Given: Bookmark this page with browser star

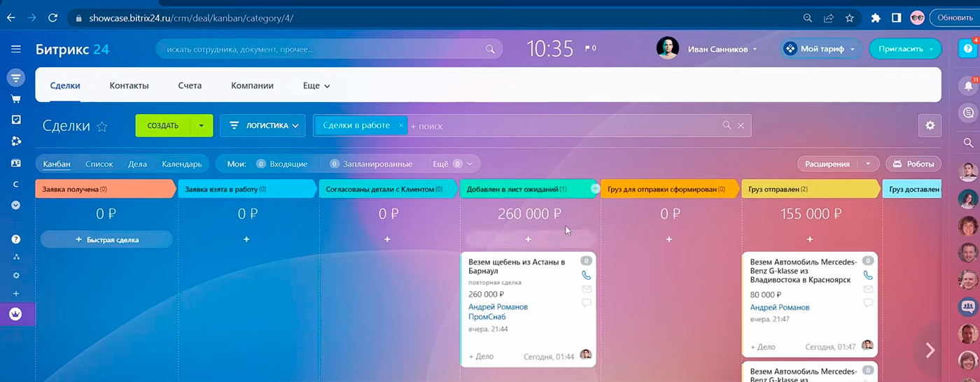Looking at the screenshot, I should pyautogui.click(x=849, y=18).
